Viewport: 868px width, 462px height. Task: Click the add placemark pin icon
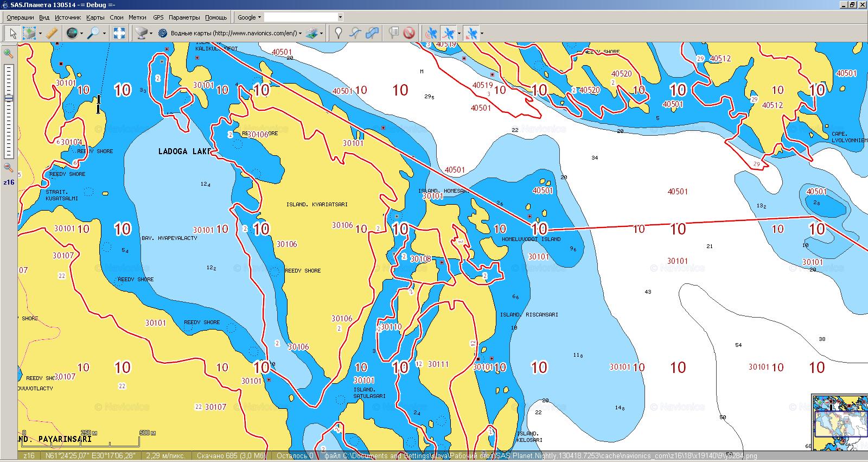339,33
